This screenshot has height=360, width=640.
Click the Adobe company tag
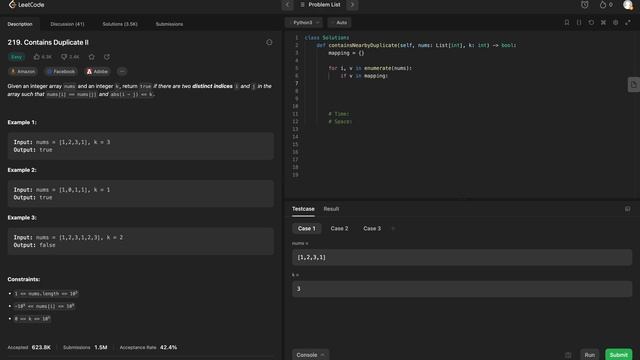(x=97, y=71)
